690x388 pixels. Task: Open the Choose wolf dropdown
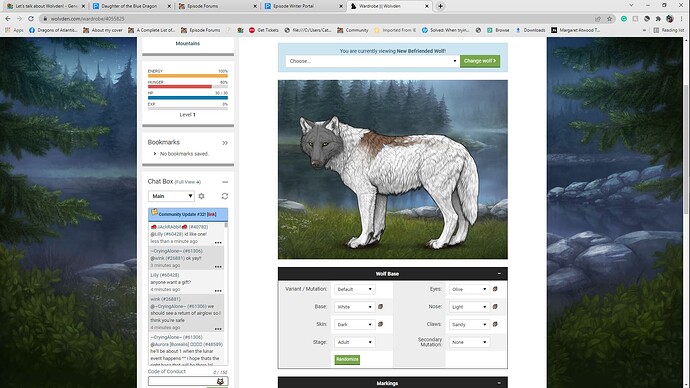pyautogui.click(x=372, y=61)
